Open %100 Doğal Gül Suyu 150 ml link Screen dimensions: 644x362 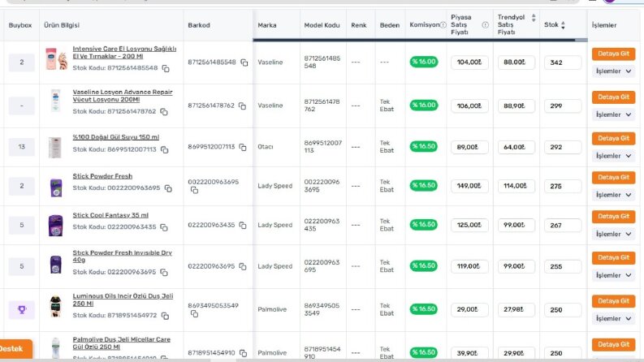[116, 137]
